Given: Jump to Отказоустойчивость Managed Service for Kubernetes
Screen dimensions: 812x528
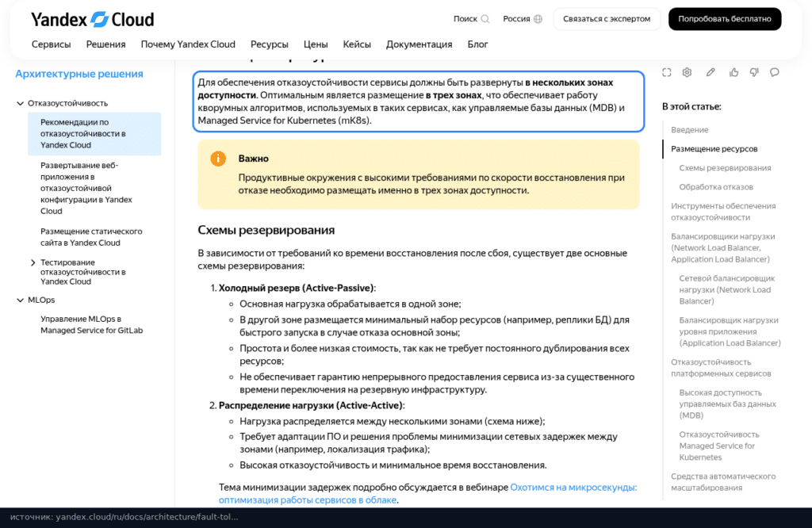Looking at the screenshot, I should (x=719, y=446).
